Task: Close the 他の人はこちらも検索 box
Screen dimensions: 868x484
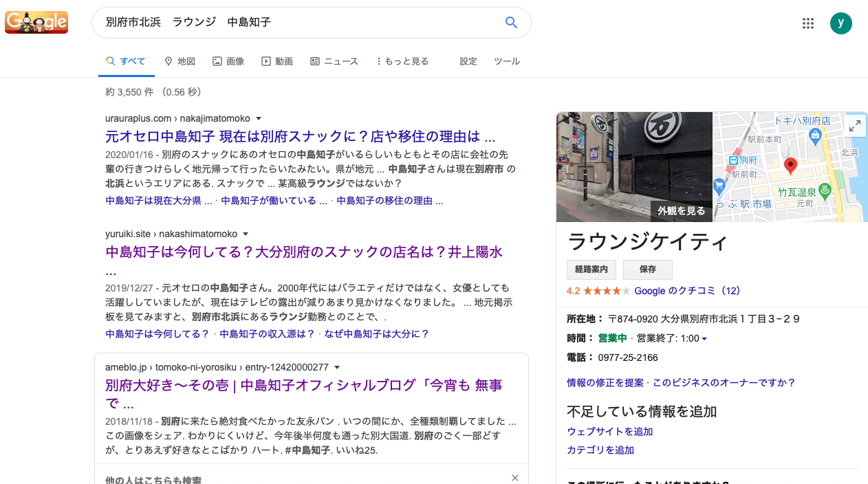Action: click(x=515, y=478)
